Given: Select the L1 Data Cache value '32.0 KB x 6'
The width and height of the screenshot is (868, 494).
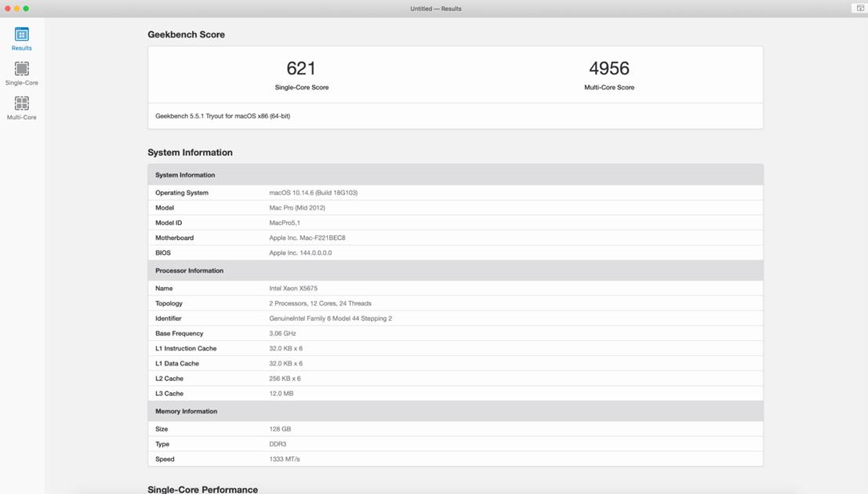Looking at the screenshot, I should (x=285, y=363).
